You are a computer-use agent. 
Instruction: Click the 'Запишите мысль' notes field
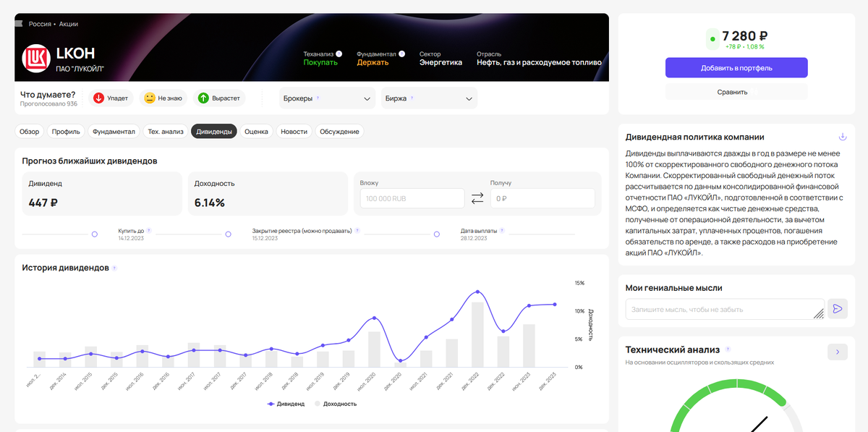pos(725,309)
